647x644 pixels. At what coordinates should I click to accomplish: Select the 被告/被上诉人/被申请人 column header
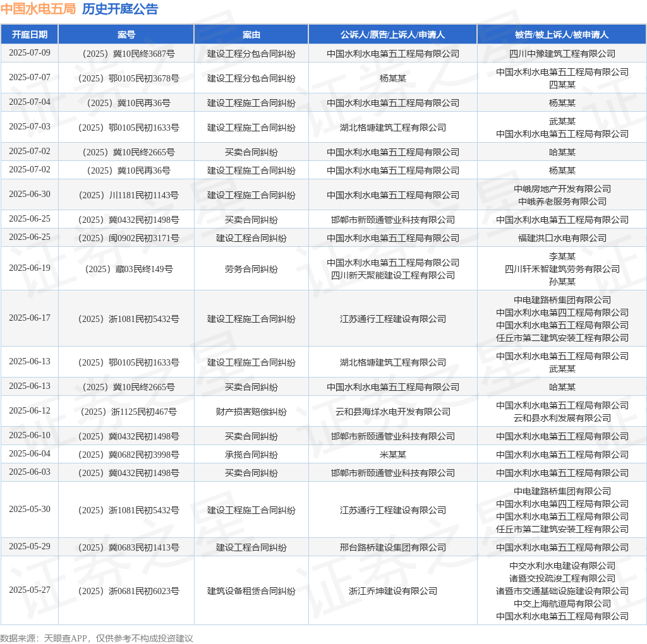[562, 35]
